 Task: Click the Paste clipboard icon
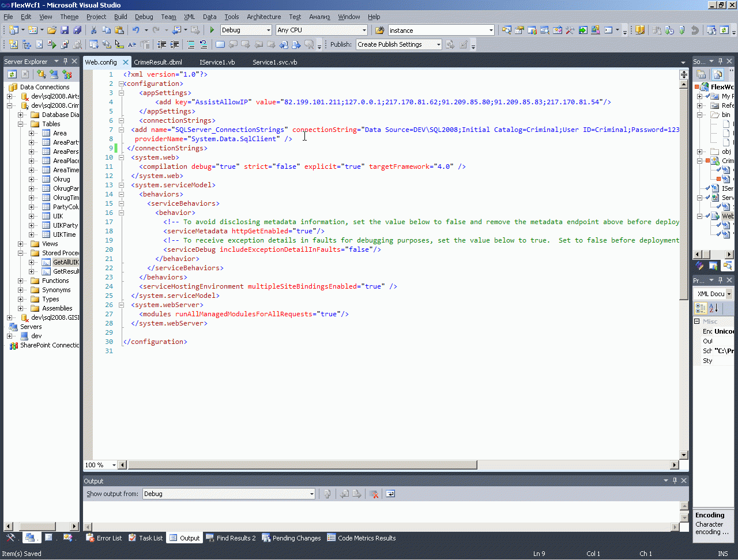coord(119,30)
